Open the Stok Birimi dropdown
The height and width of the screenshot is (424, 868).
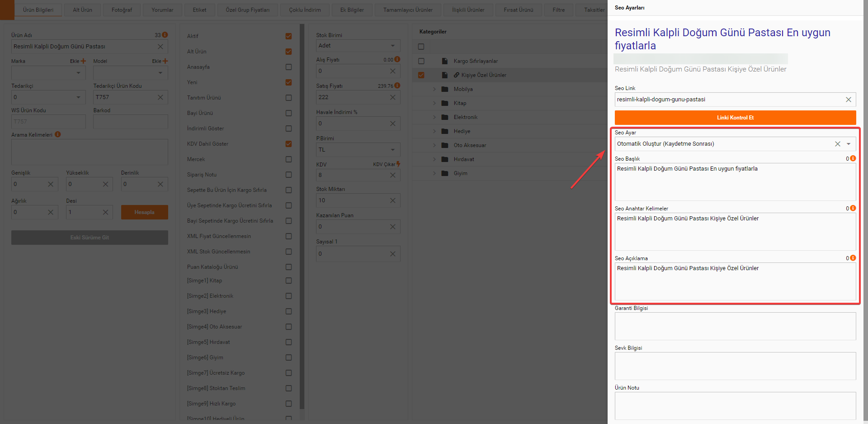(x=393, y=46)
